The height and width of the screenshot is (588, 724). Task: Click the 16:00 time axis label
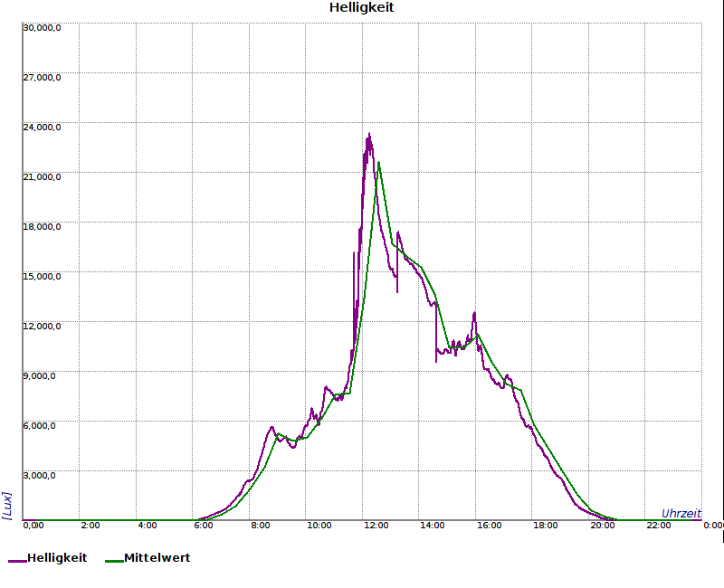tap(489, 526)
